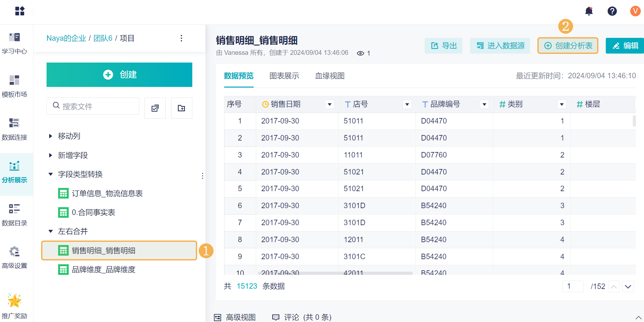Open the 品牌编号 column dropdown
The width and height of the screenshot is (644, 322).
click(x=484, y=104)
